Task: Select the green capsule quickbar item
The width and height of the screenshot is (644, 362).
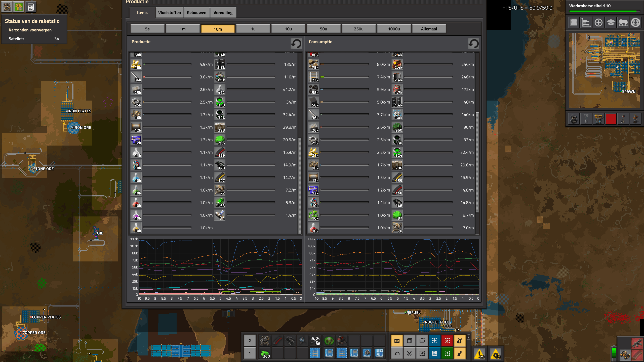Action: point(329,341)
